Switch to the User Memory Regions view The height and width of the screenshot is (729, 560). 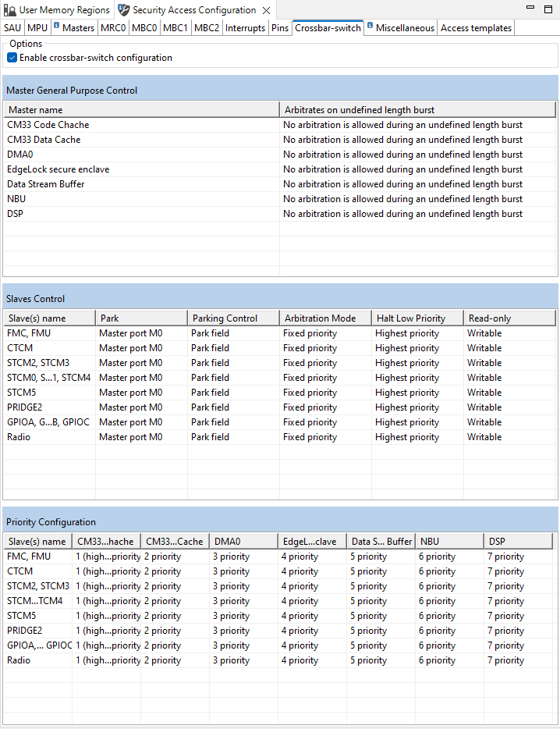[x=58, y=10]
